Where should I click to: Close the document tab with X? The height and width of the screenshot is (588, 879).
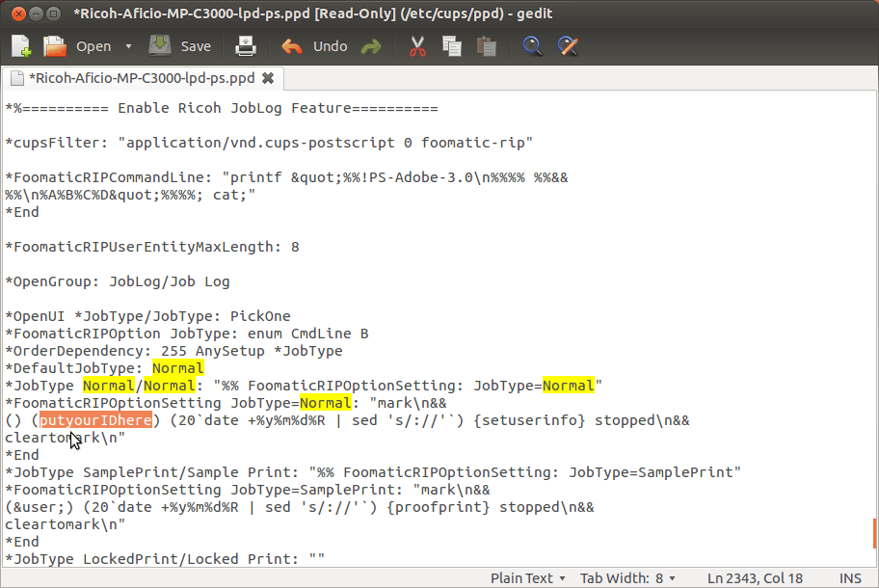click(268, 78)
